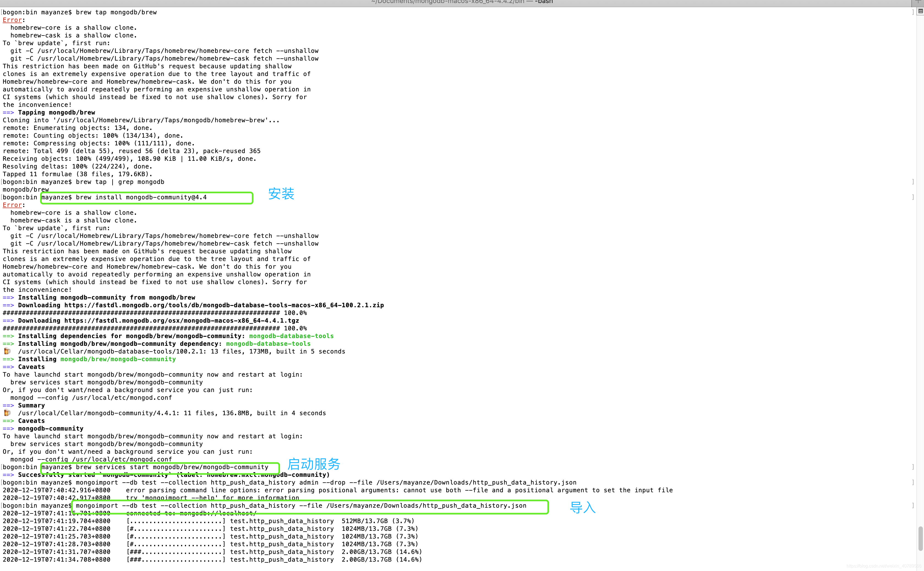924x571 pixels.
Task: Click the second red Error text after install
Action: pos(12,205)
